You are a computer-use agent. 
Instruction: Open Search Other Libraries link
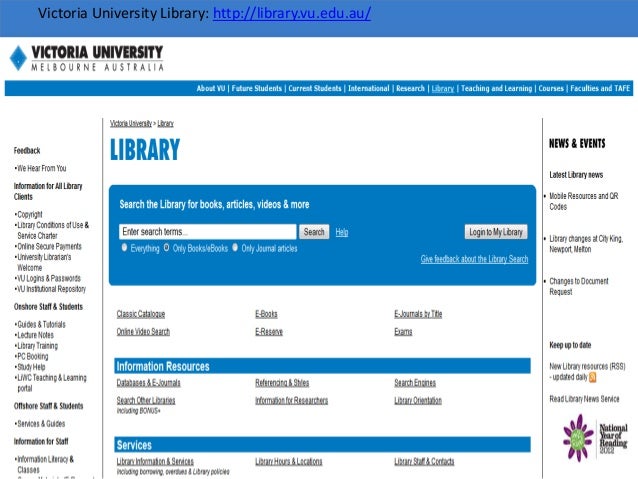146,400
